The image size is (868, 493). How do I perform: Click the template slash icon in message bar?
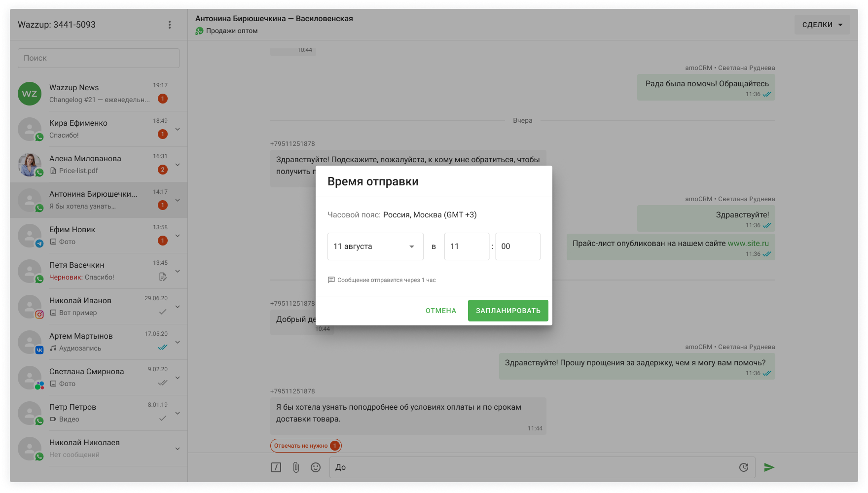pyautogui.click(x=276, y=467)
